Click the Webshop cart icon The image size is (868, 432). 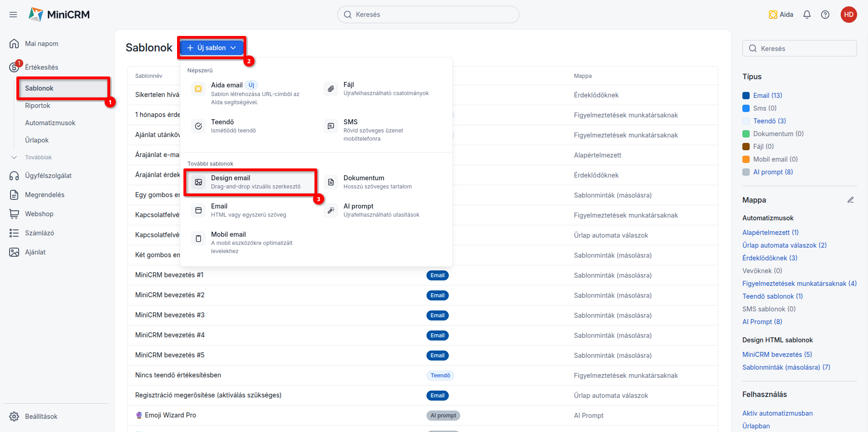coord(14,214)
